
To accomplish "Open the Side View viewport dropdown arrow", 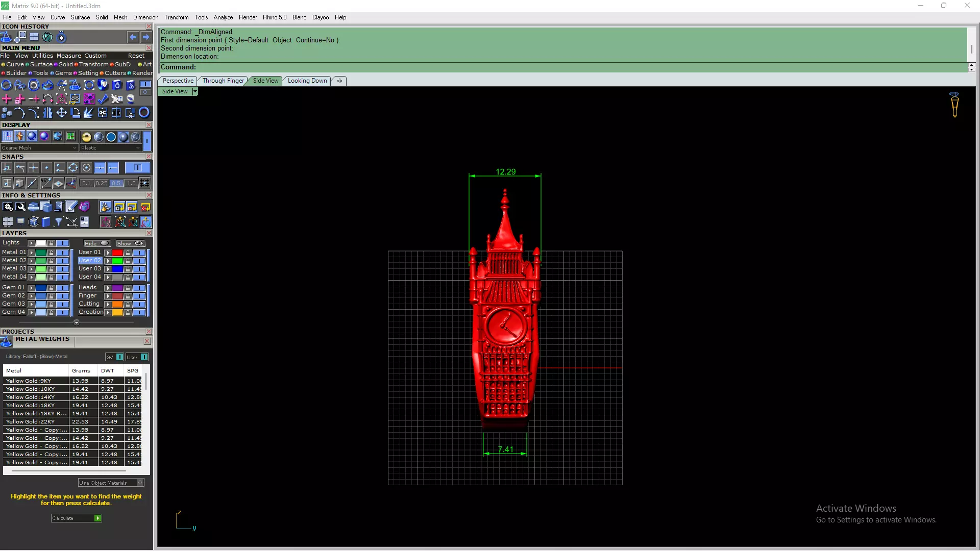I will [195, 91].
